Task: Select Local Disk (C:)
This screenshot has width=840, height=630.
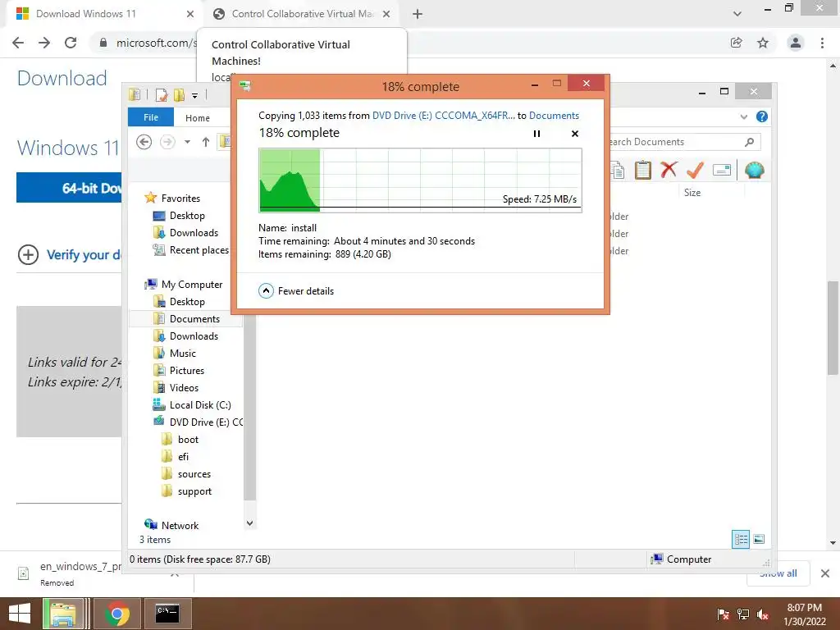Action: pos(200,405)
